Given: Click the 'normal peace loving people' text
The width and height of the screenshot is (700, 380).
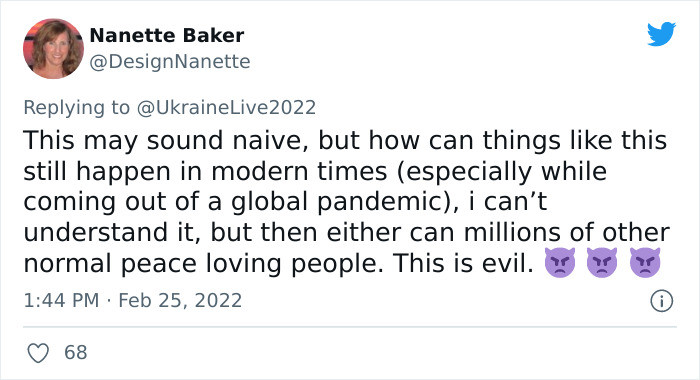Looking at the screenshot, I should pyautogui.click(x=203, y=263).
